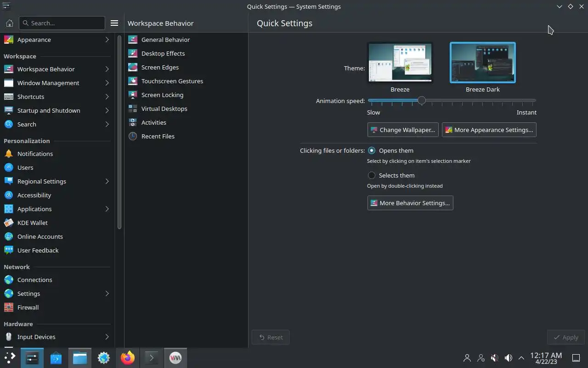Open the Screen Locking page
The height and width of the screenshot is (368, 588).
(187, 95)
